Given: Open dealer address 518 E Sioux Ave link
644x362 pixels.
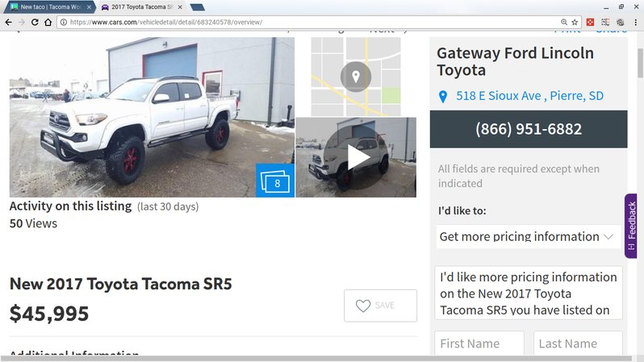Looking at the screenshot, I should pos(530,96).
